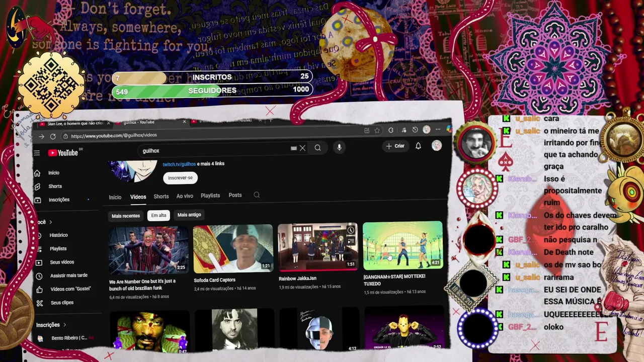Reload the page with the refresh icon

click(x=53, y=136)
